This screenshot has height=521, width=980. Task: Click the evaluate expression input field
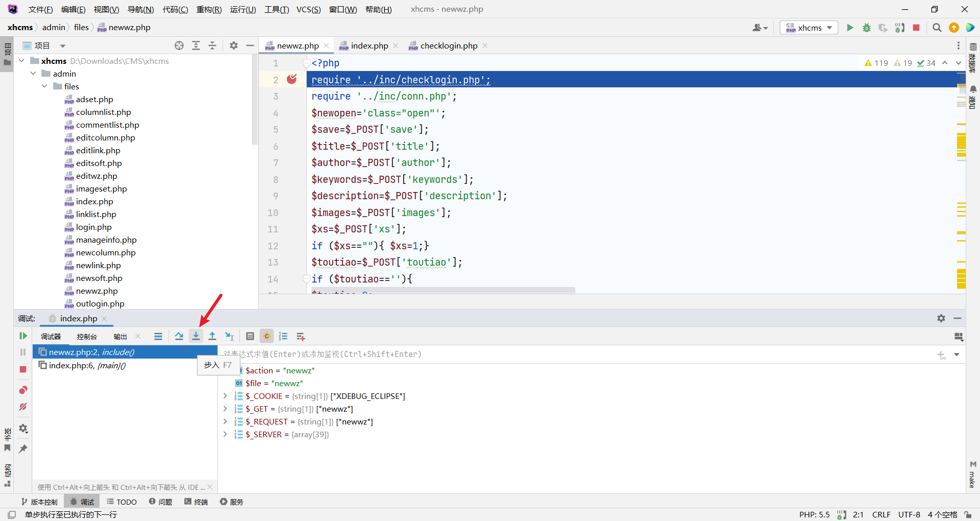pyautogui.click(x=577, y=354)
